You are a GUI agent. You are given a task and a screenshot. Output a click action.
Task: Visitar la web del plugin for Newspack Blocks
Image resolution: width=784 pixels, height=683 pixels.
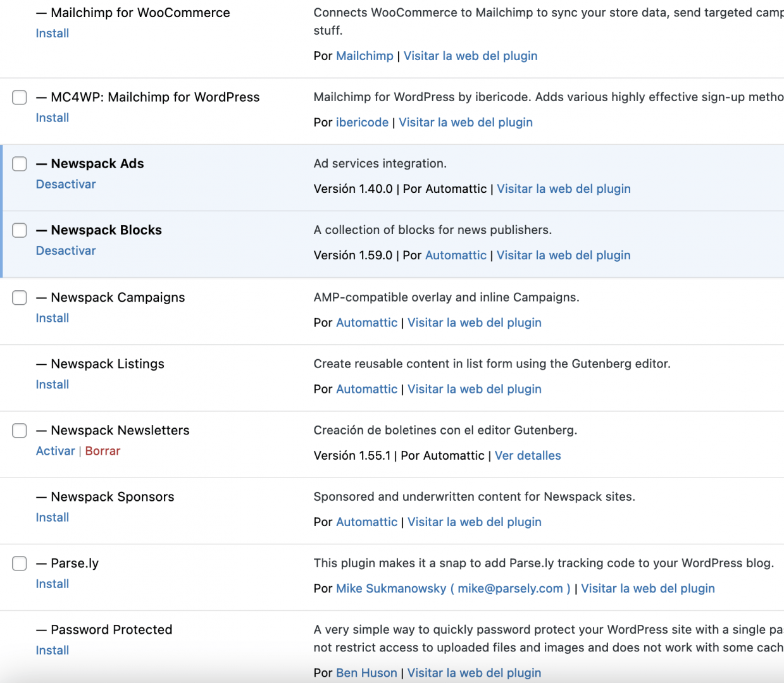pyautogui.click(x=564, y=255)
